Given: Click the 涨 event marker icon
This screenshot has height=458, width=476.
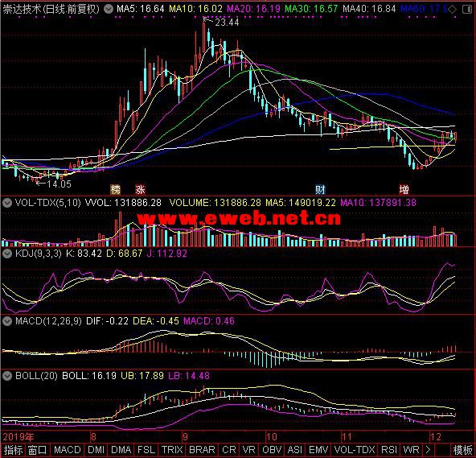Looking at the screenshot, I should point(140,189).
